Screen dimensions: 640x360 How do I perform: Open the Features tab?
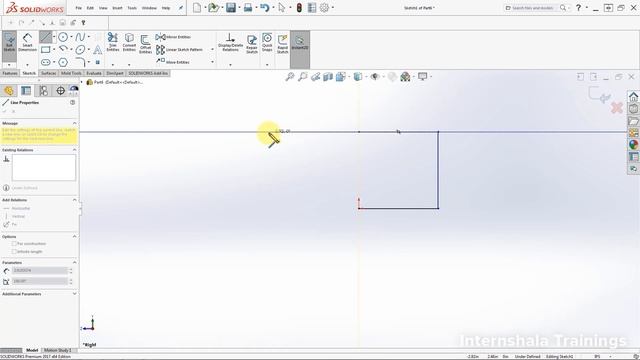click(10, 73)
